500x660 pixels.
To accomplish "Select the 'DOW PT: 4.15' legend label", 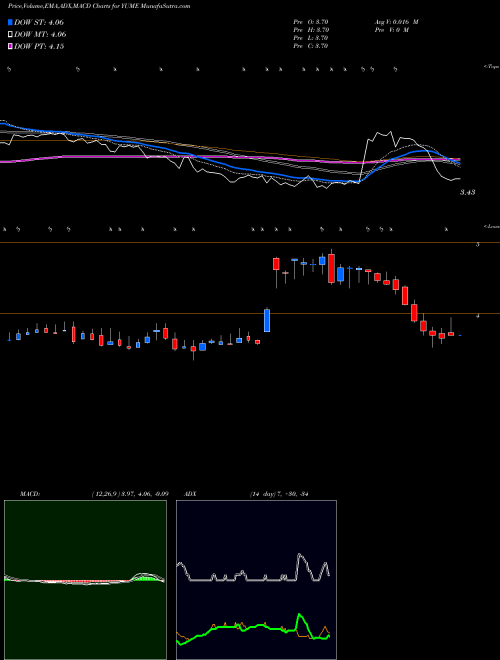I will click(39, 47).
